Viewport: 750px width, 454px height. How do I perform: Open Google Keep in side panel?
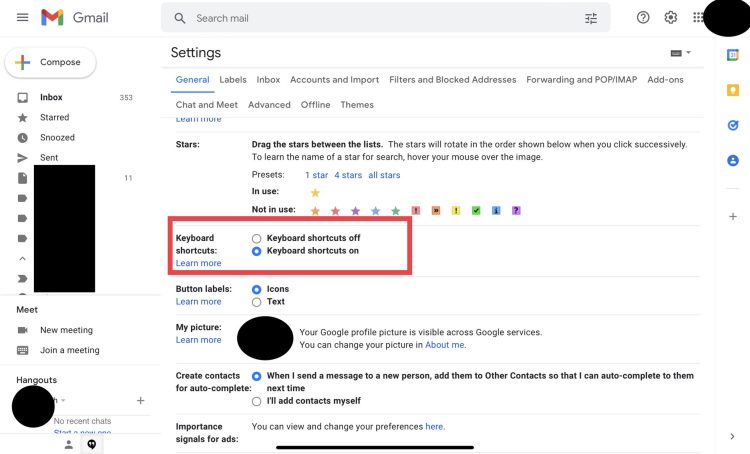coord(732,90)
